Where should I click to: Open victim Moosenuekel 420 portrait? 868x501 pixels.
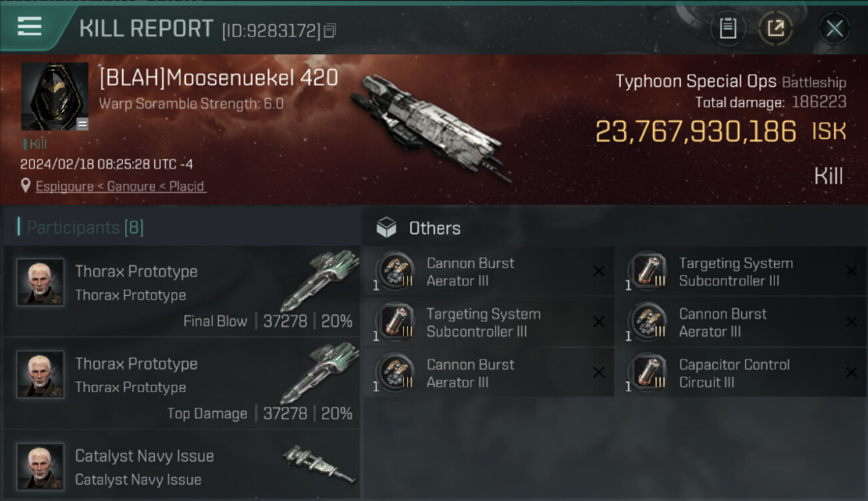(x=55, y=96)
